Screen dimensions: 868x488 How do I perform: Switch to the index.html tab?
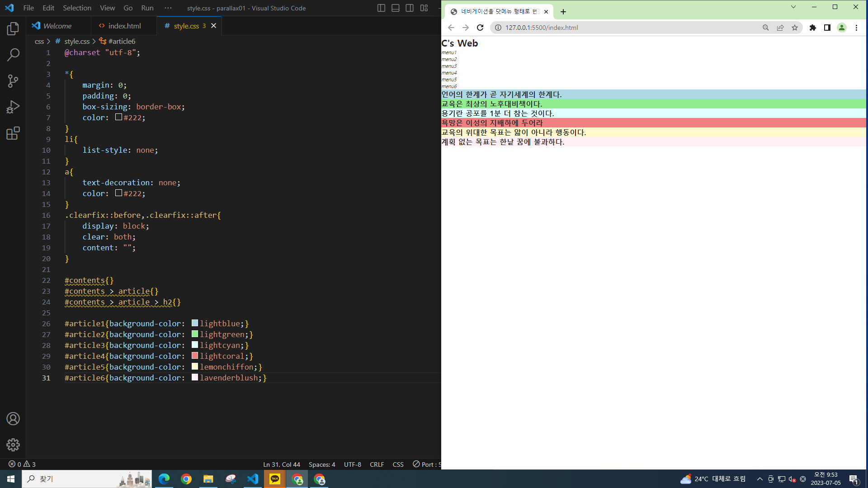124,26
